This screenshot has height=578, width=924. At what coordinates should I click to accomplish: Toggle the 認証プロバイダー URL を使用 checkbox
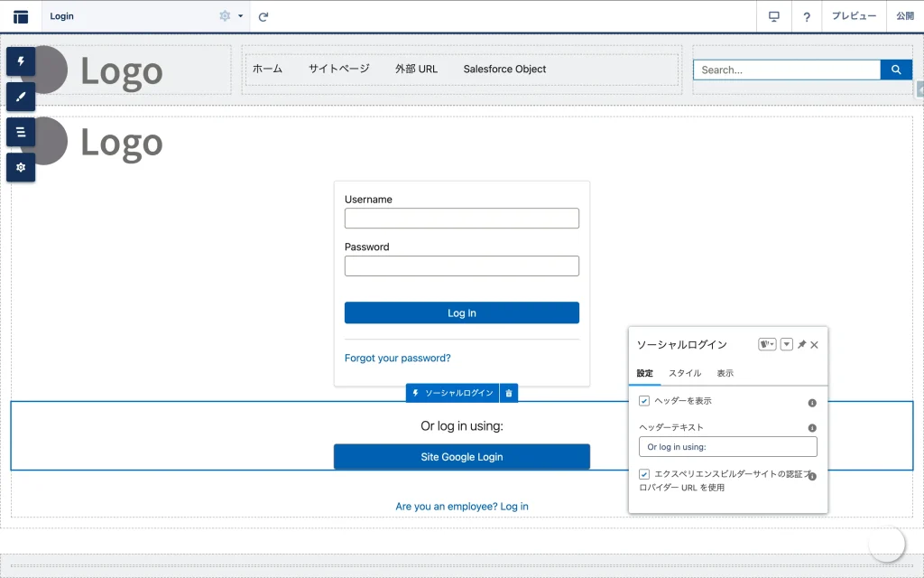click(x=644, y=474)
